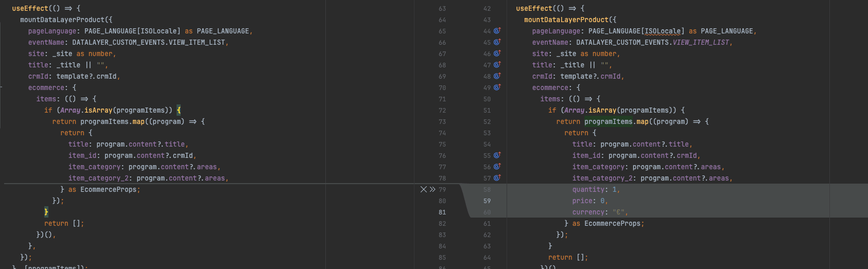Click the added 'quantity: 1' line

coord(596,190)
